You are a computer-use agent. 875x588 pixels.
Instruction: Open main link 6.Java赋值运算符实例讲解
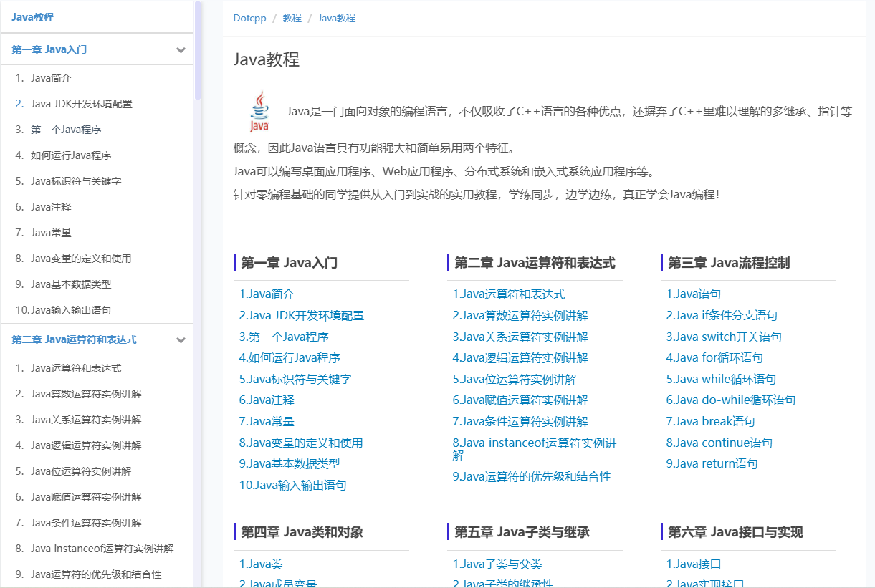(520, 400)
